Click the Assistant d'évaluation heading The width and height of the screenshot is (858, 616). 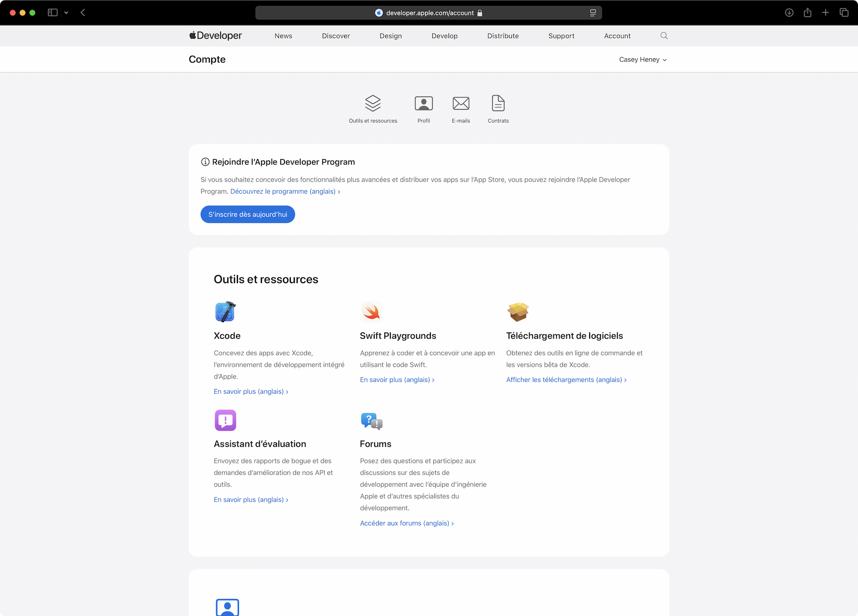pos(260,444)
